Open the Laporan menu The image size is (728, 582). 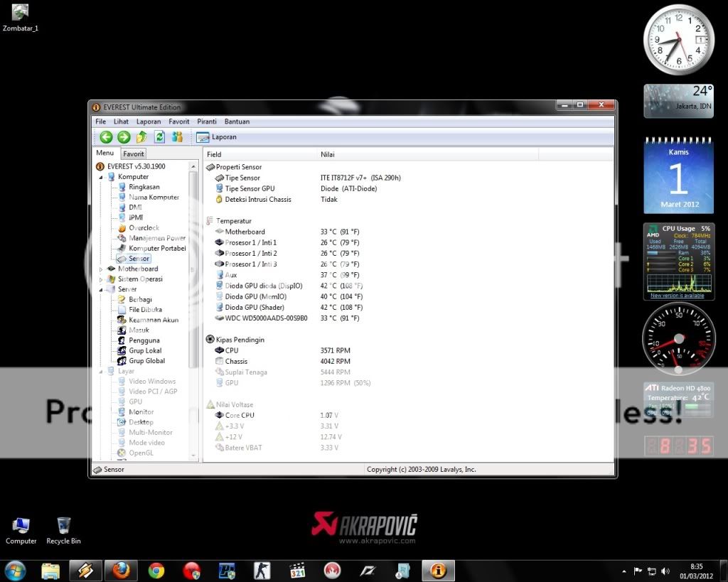149,122
